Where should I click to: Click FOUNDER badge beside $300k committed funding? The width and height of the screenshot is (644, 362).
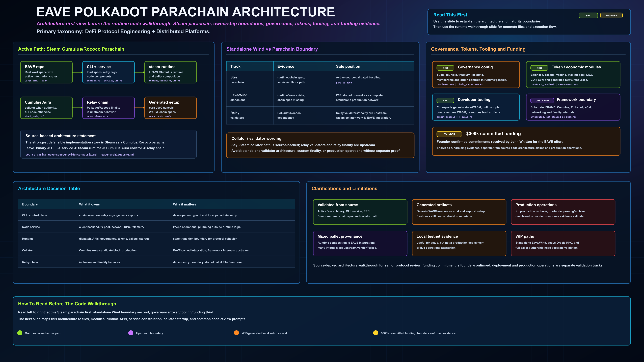pyautogui.click(x=449, y=134)
